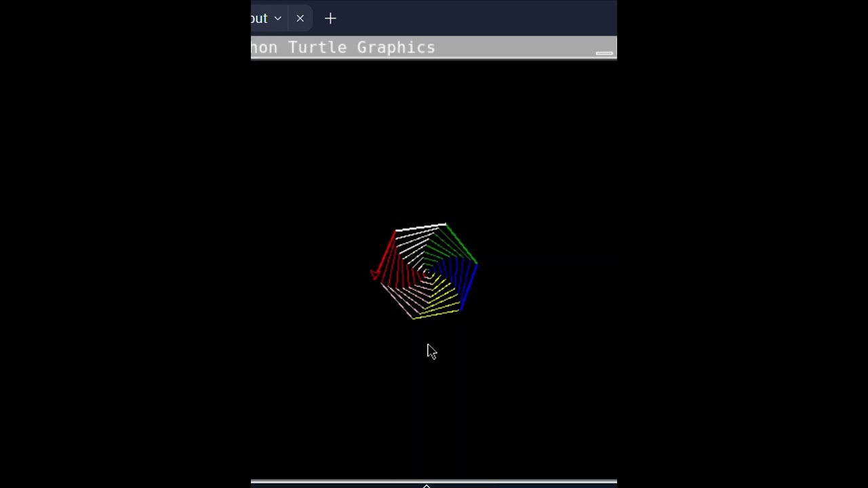The height and width of the screenshot is (488, 868).
Task: Add a new tab with plus icon
Action: [x=330, y=18]
